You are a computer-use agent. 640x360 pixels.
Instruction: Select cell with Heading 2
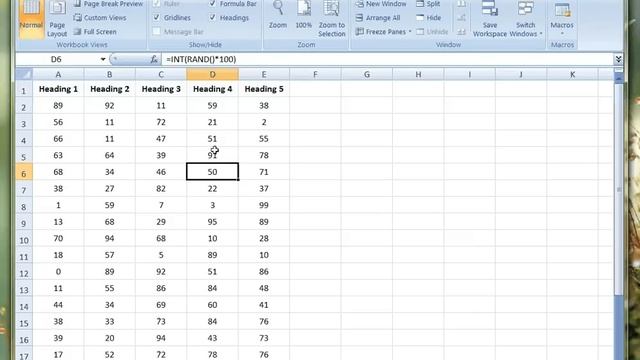[109, 89]
